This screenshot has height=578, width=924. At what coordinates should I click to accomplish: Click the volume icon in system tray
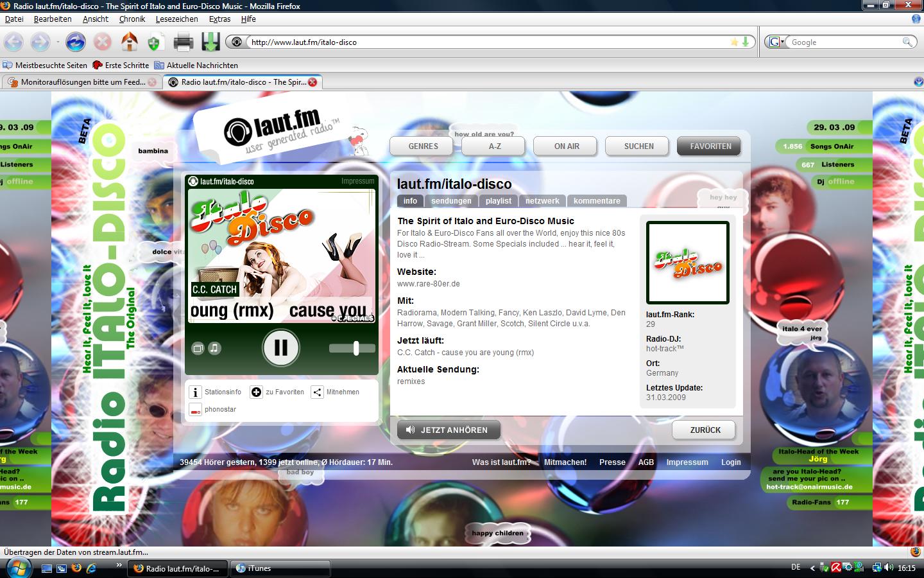pyautogui.click(x=889, y=568)
